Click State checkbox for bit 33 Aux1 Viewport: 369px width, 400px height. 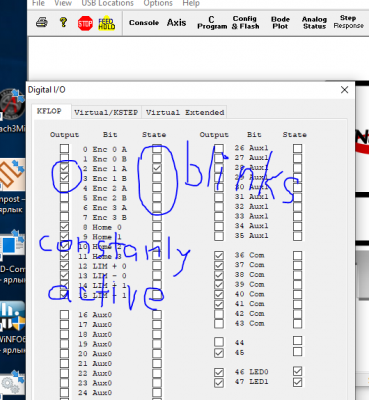[x=297, y=216]
